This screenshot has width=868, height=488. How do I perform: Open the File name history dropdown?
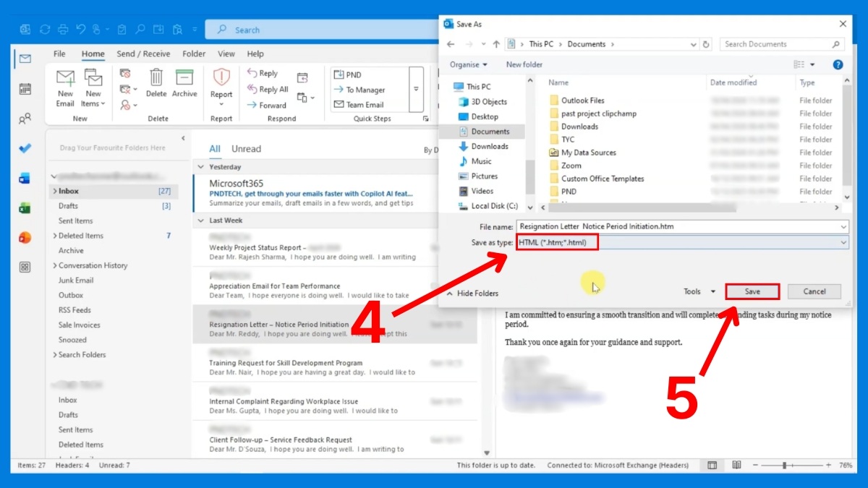tap(843, 227)
